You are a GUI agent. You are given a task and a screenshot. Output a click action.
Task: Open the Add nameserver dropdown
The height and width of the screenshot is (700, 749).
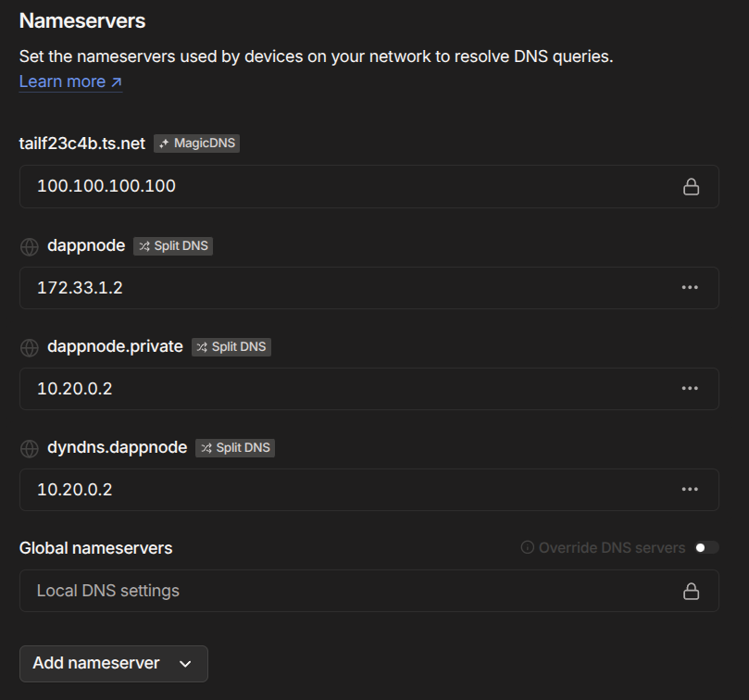pos(113,664)
